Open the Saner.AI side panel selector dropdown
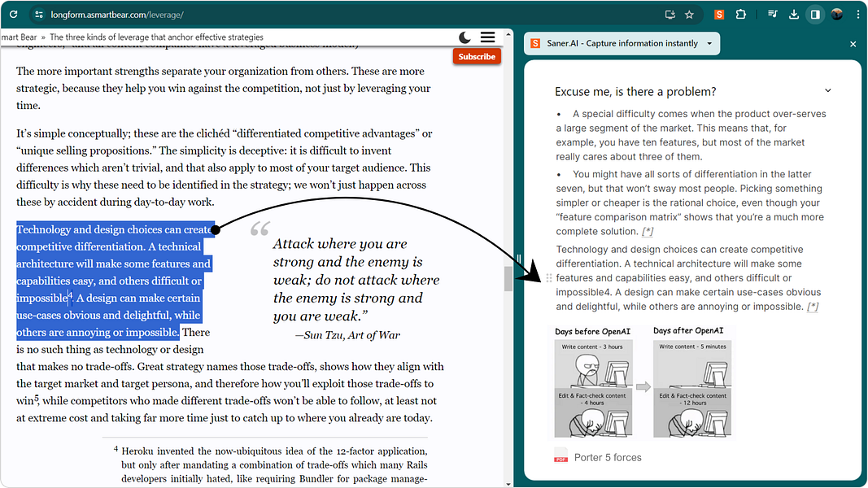The width and height of the screenshot is (868, 488). (x=622, y=43)
